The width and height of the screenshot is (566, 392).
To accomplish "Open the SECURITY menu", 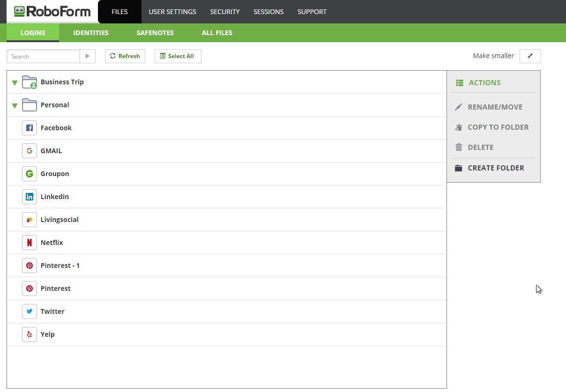I will click(x=225, y=12).
